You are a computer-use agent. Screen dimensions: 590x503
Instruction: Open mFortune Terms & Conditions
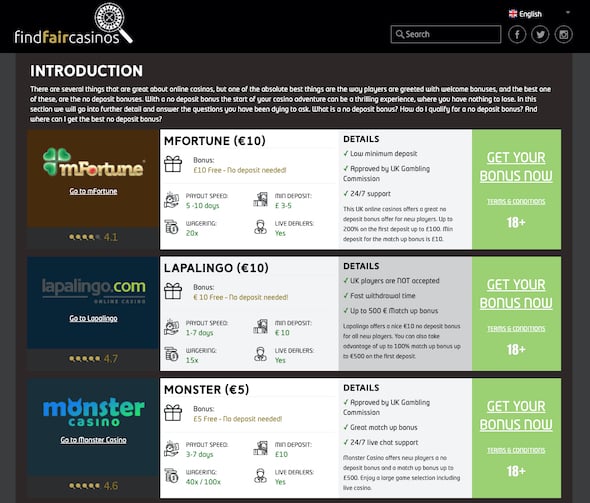(516, 202)
